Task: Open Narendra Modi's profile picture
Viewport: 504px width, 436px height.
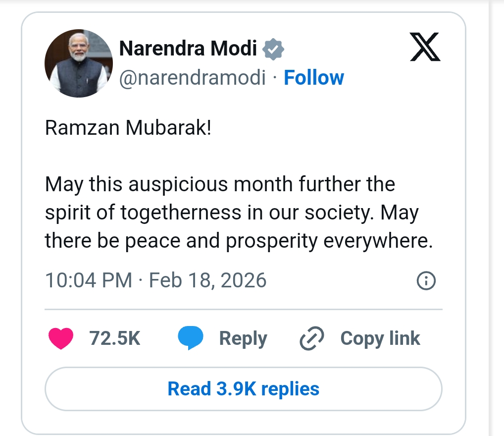Action: [x=79, y=63]
